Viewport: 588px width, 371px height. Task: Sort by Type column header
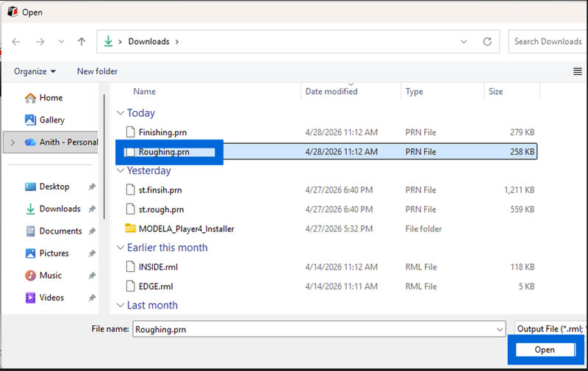pyautogui.click(x=414, y=91)
